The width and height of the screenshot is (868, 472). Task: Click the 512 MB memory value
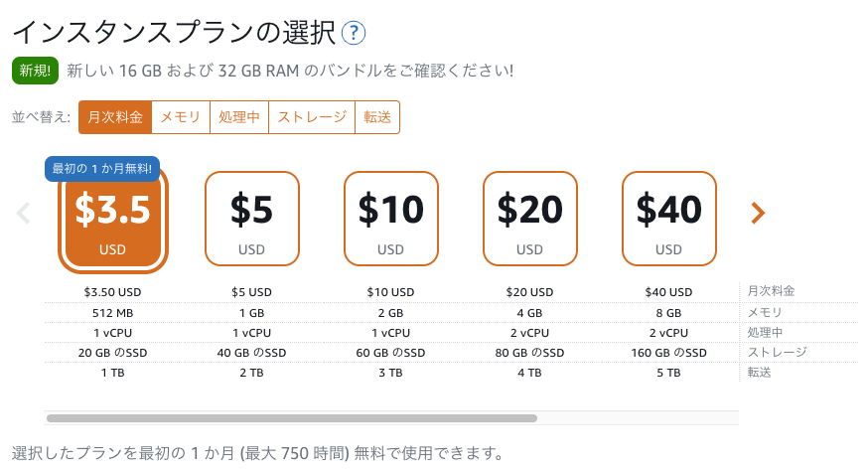113,313
